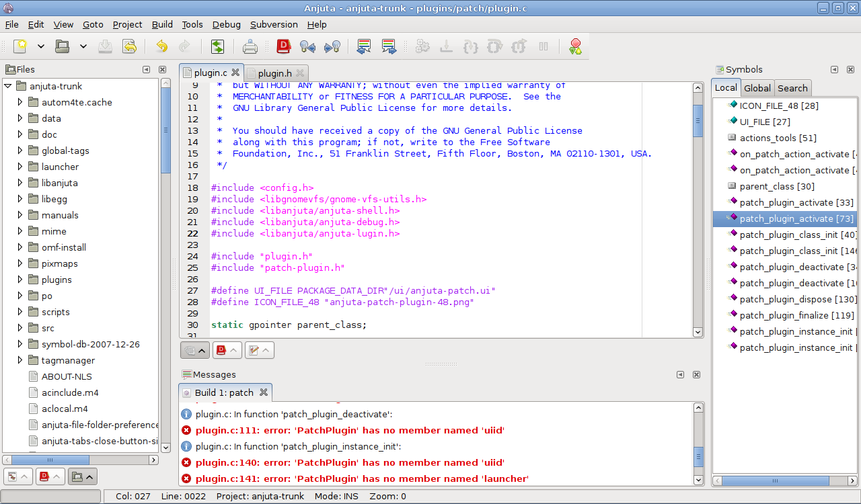The image size is (861, 504).
Task: Click the Save toolbar icon
Action: pyautogui.click(x=105, y=46)
